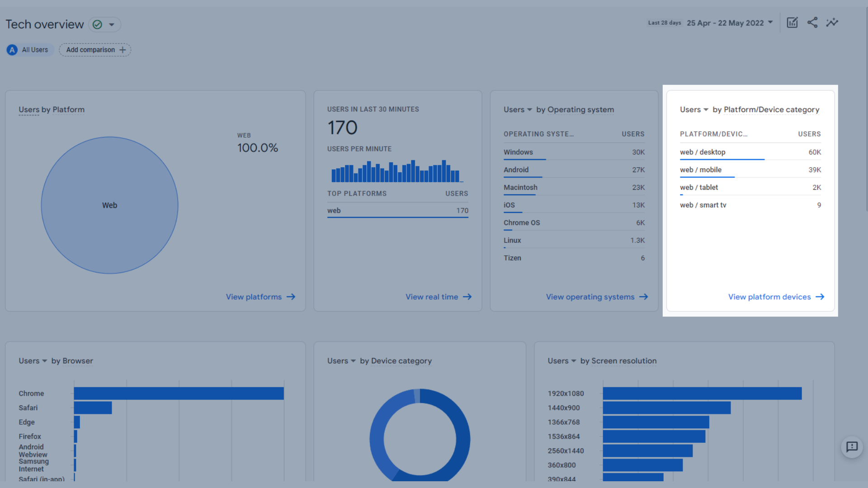Open dropdown arrow beside Tech overview title
868x488 pixels.
[x=112, y=24]
